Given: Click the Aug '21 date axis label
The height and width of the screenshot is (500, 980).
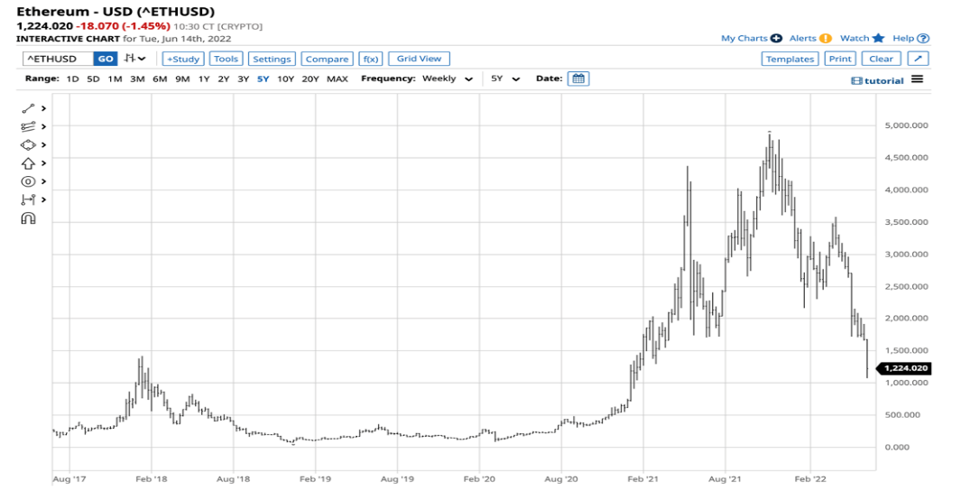Looking at the screenshot, I should (726, 479).
